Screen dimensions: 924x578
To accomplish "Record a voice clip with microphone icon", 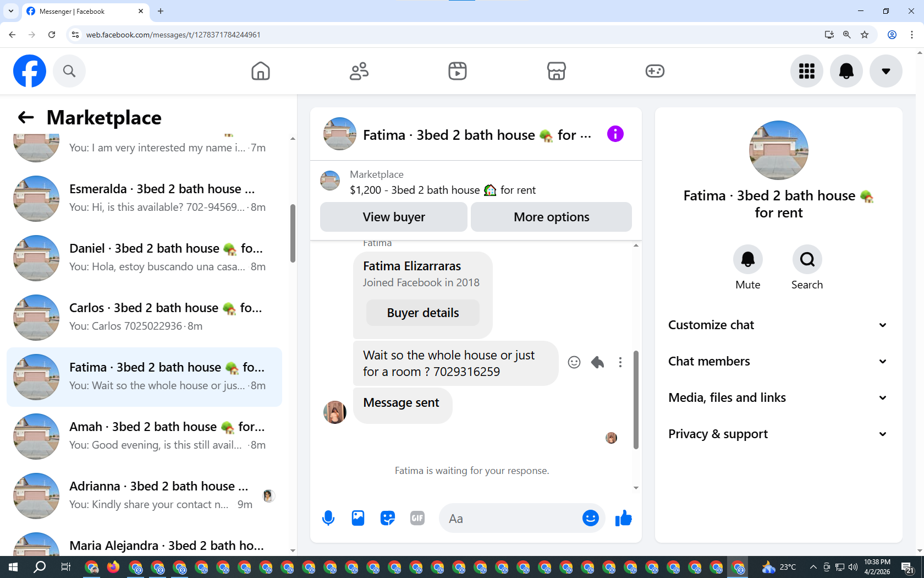I will 328,518.
